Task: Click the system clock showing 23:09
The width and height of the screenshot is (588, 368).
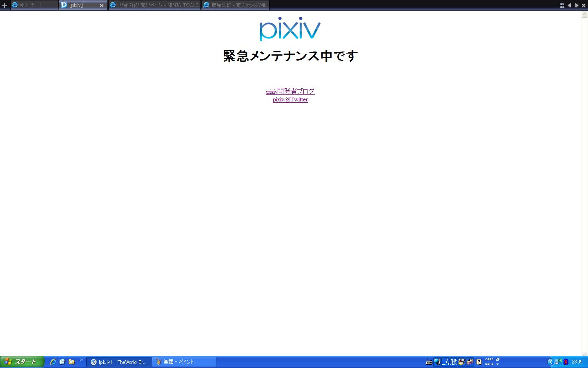Action: (577, 362)
